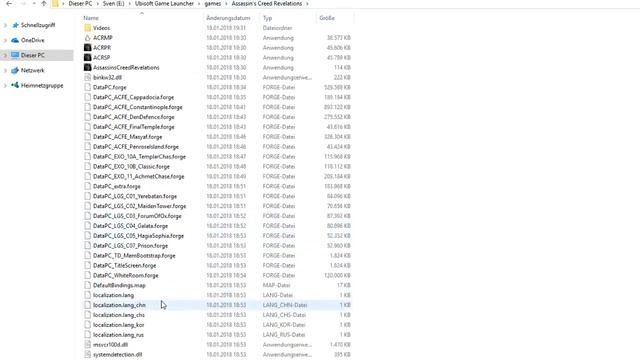
Task: Go to Ubisoft Game Launcher breadcrumb
Action: pos(164,4)
